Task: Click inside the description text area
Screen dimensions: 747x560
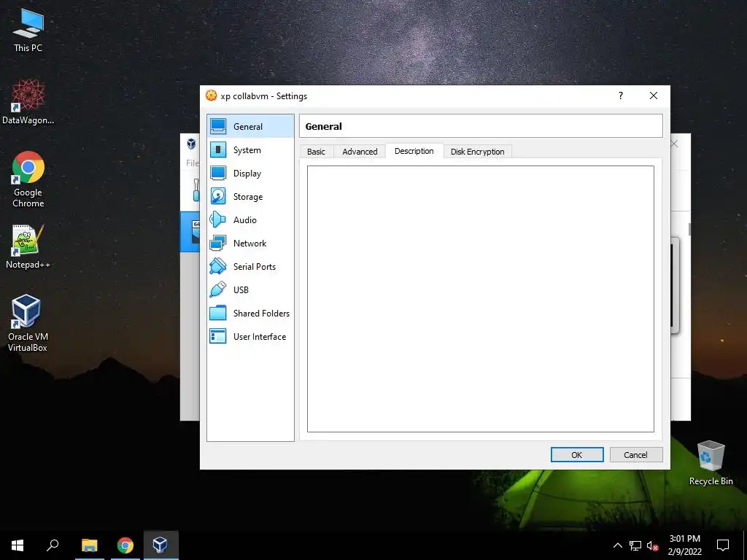Action: (x=480, y=298)
